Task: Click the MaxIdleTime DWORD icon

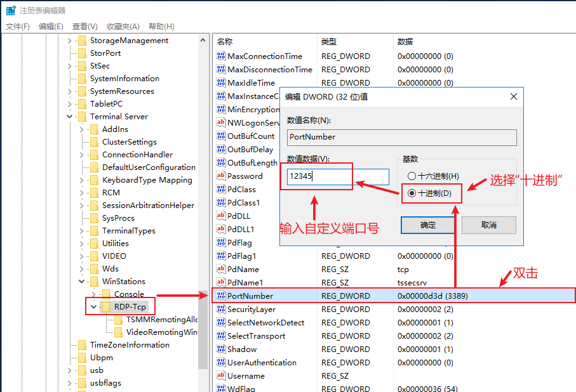Action: 221,82
